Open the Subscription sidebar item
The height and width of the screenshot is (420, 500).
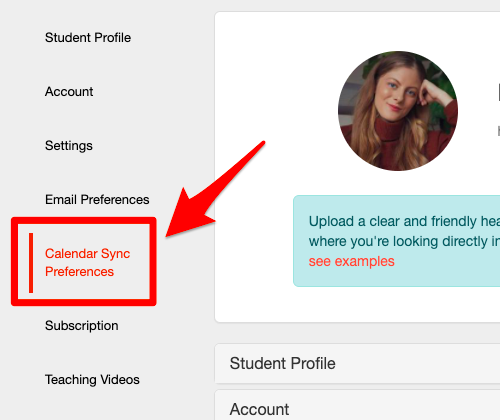click(82, 325)
